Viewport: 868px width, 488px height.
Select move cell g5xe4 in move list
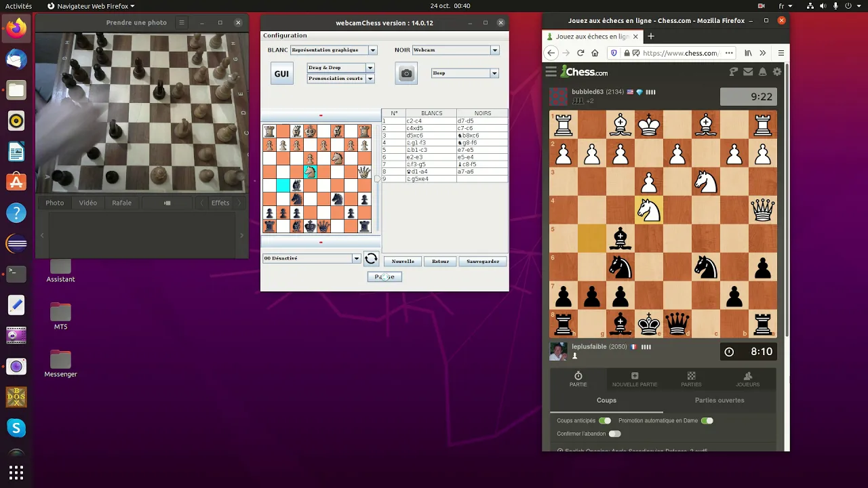[431, 179]
